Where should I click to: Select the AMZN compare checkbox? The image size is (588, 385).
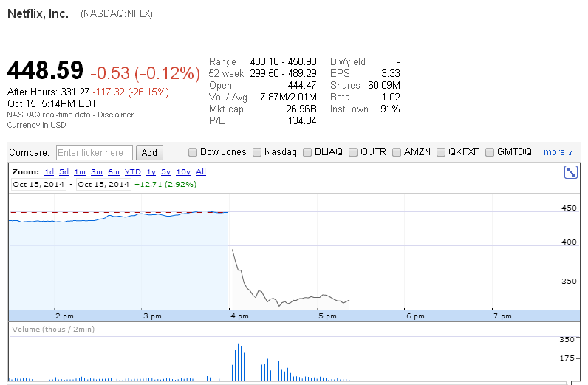click(397, 152)
